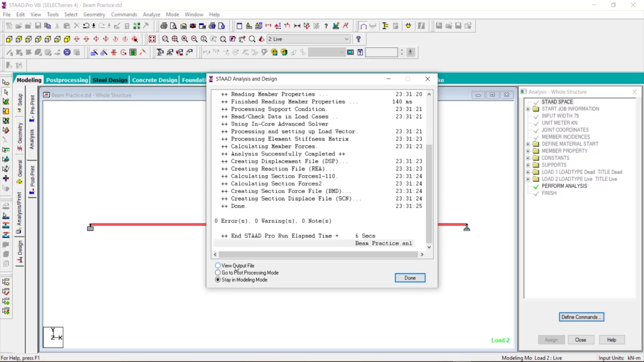This screenshot has height=362, width=644.
Task: Open the File menu
Action: click(7, 15)
